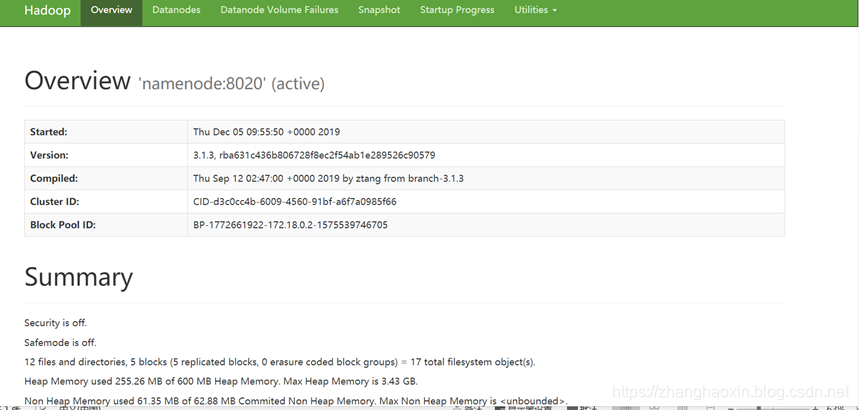This screenshot has height=410, width=859.
Task: Click the Compiled date value
Action: [x=328, y=178]
